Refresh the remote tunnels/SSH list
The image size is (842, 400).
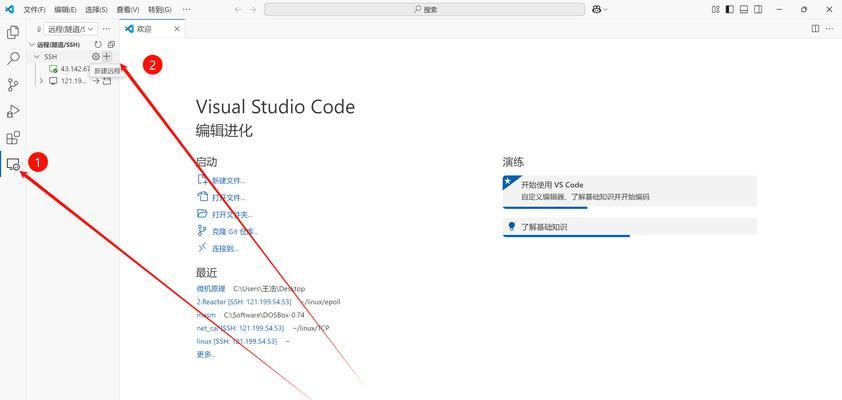98,45
